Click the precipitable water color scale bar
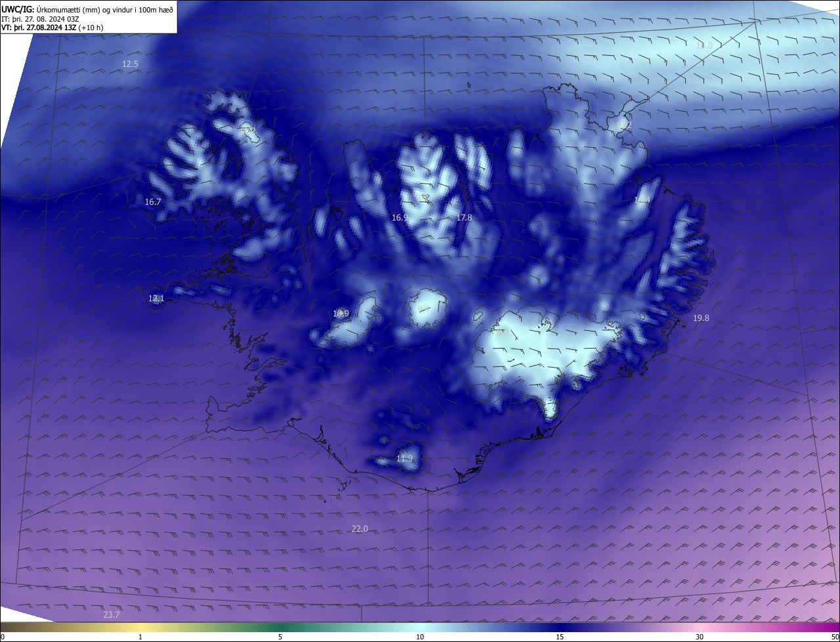Viewport: 840px width, 642px height. [420, 627]
